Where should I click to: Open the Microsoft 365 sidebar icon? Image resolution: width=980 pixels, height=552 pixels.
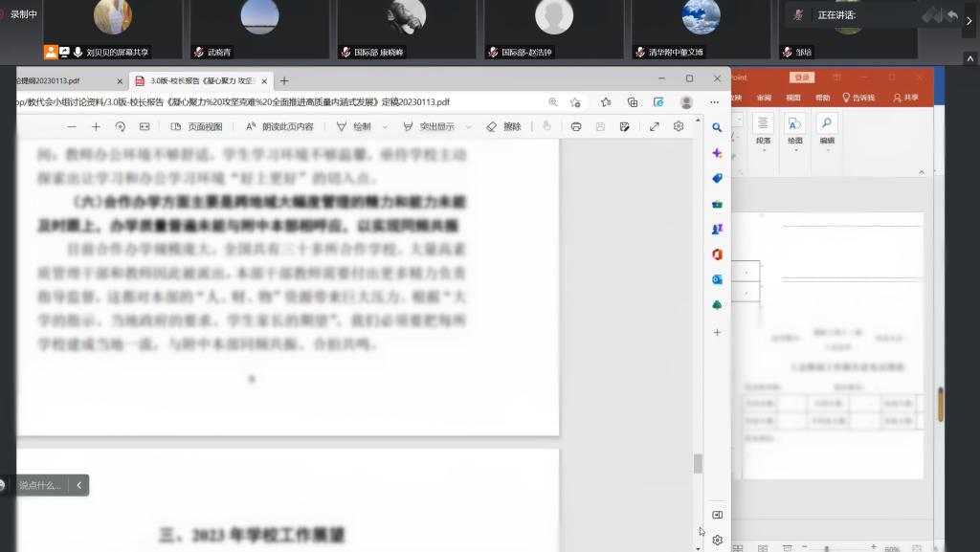click(717, 254)
